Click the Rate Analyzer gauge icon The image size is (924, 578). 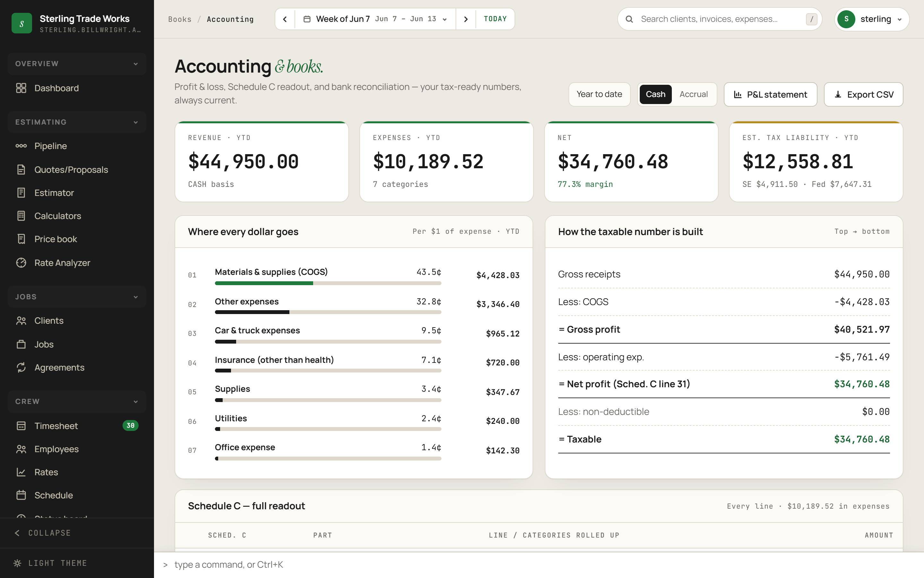click(21, 263)
